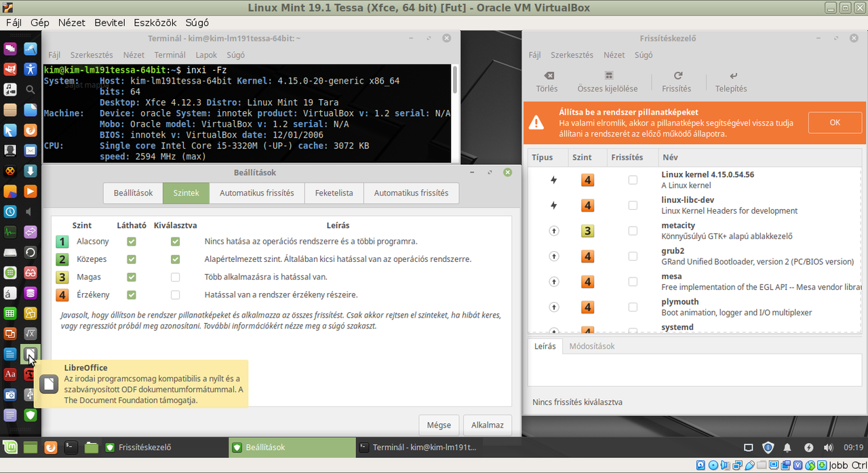Select the Leírás tab in Frissítéskezelő
868x473 pixels.
click(545, 346)
